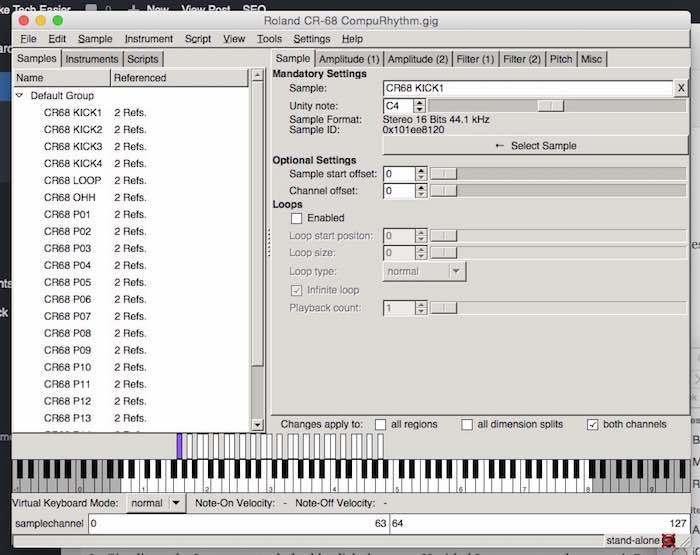Click the Select Sample button

(535, 146)
